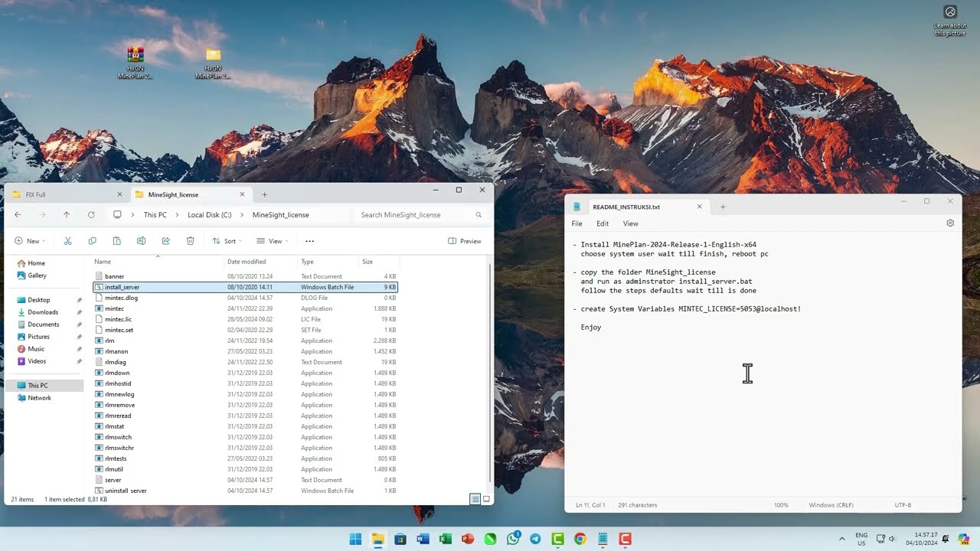
Task: Open Downloads in the Explorer sidebar
Action: pos(43,312)
